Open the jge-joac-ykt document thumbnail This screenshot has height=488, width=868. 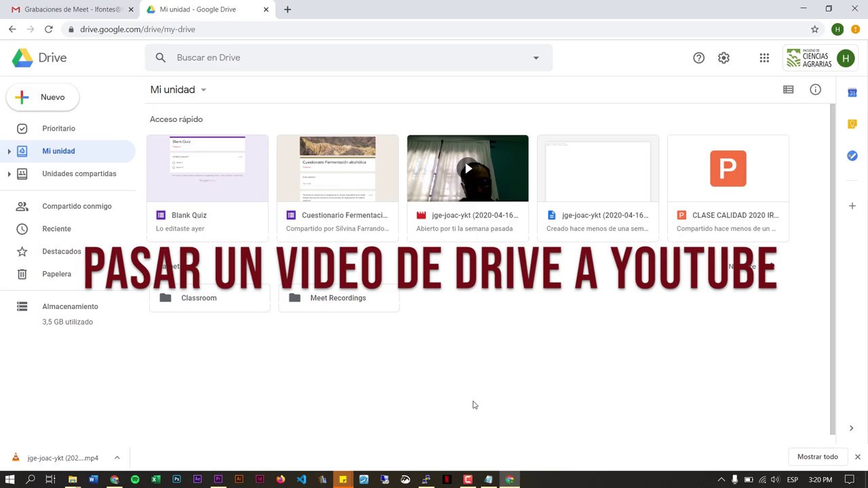pyautogui.click(x=598, y=169)
